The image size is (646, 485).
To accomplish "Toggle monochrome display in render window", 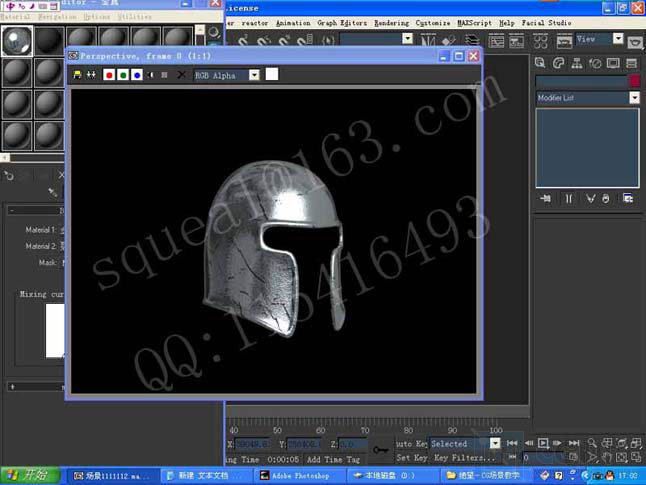I will click(164, 75).
